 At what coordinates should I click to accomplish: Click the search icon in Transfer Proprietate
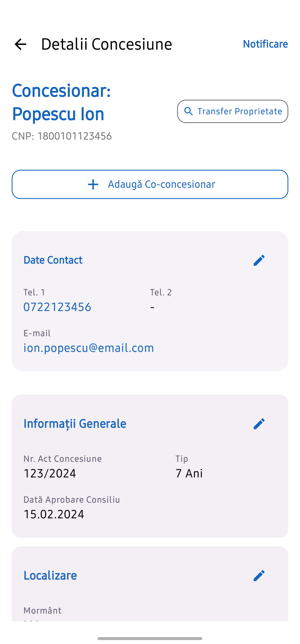tap(189, 111)
